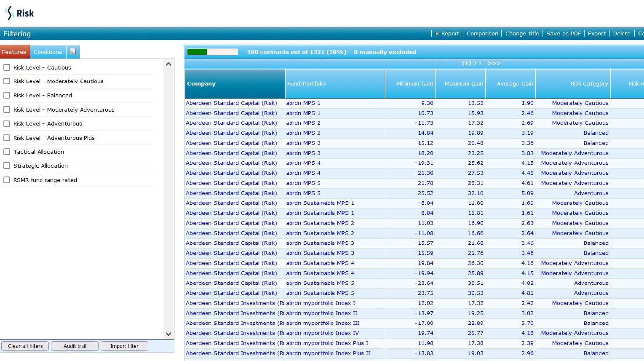Click the green contracts progress bar

click(x=212, y=52)
